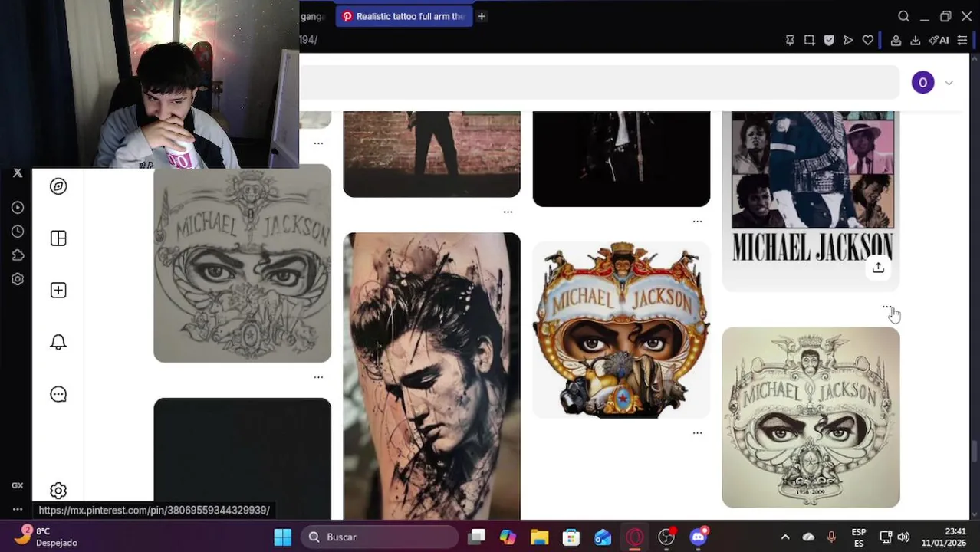980x552 pixels.
Task: Open the pencil Michael Jackson Dangerous sketch pin
Action: pyautogui.click(x=242, y=263)
